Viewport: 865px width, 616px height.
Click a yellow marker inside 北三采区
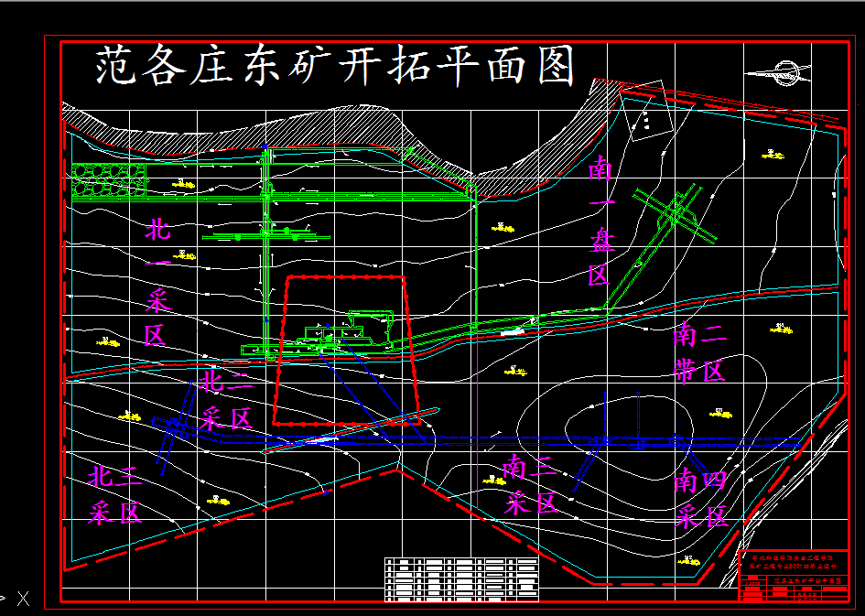coord(217,502)
